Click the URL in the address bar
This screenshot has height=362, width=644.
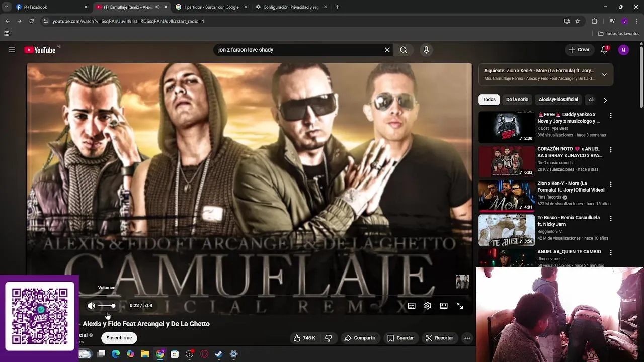pyautogui.click(x=128, y=21)
